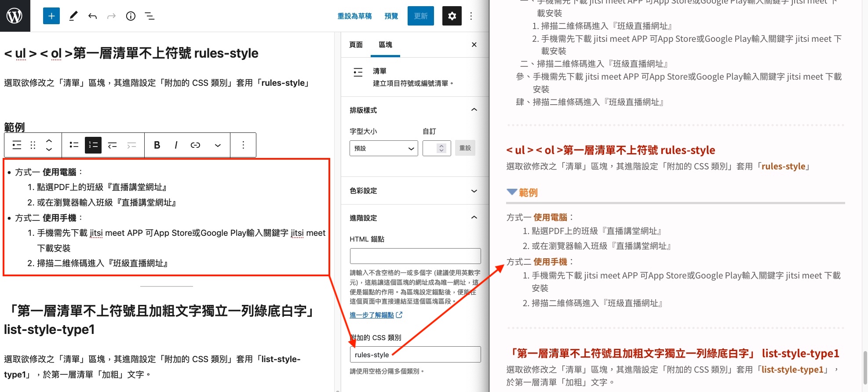Switch to the 頁面 tab

tap(356, 44)
